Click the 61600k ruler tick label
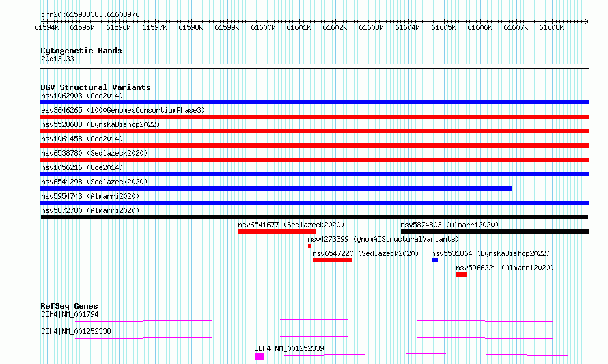Viewport: 608px width, 364px height. pos(263,27)
